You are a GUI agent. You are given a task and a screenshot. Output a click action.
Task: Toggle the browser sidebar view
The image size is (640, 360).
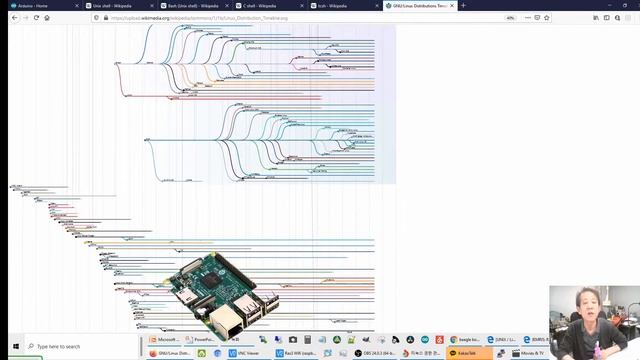[607, 18]
